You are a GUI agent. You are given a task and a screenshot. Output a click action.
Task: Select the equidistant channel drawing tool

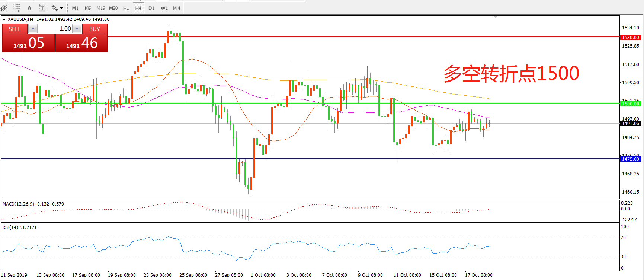pyautogui.click(x=4, y=8)
